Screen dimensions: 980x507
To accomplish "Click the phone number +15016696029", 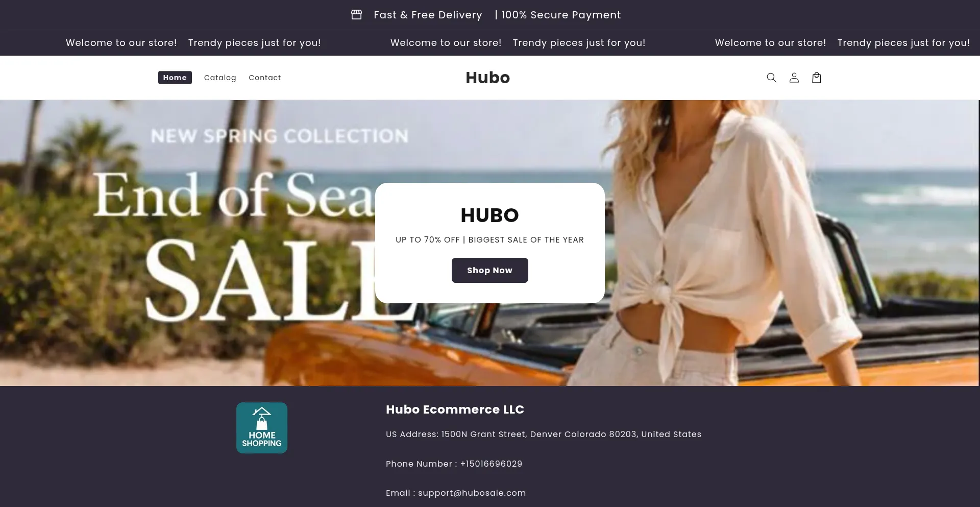I will [x=491, y=464].
